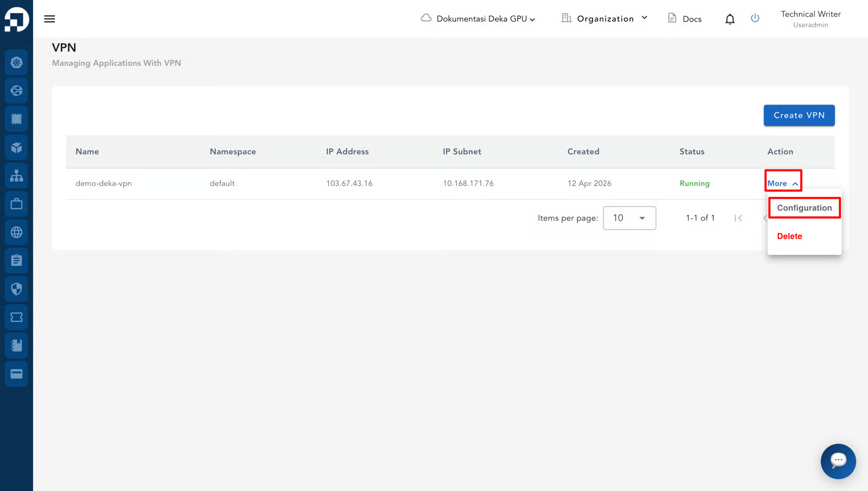The height and width of the screenshot is (491, 868).
Task: Select the Kubernetes wheel sidebar icon
Action: (17, 62)
